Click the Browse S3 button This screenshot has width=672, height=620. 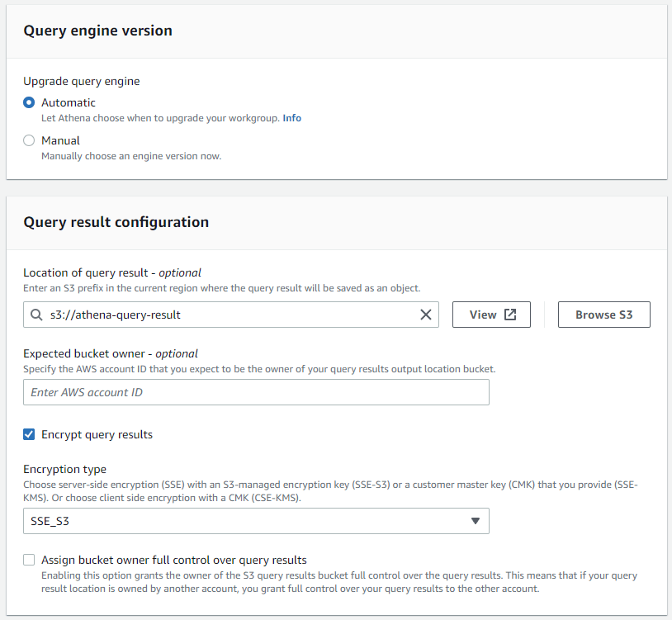[603, 315]
